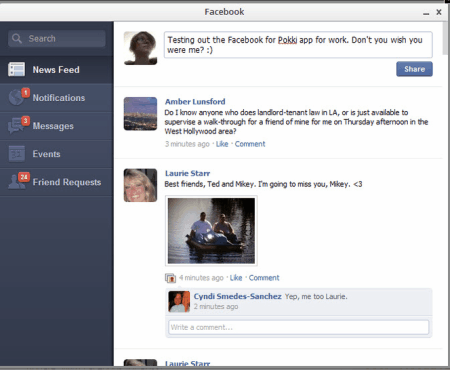Click photo album icon beside 4 minutes ago
Screen dimensions: 450x370
[x=170, y=278]
